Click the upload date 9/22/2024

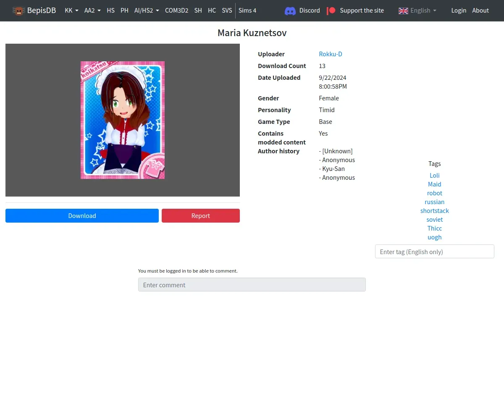pyautogui.click(x=333, y=78)
